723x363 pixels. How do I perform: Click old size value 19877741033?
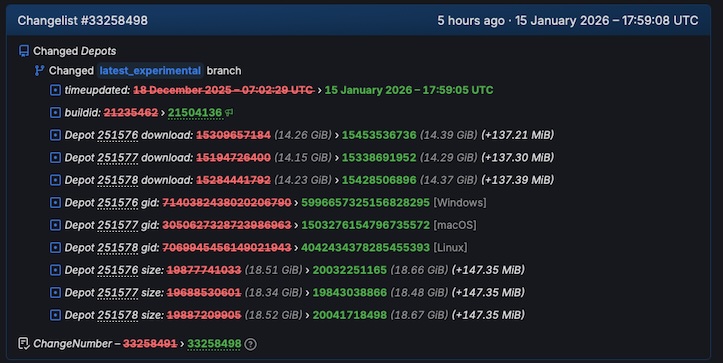(204, 270)
